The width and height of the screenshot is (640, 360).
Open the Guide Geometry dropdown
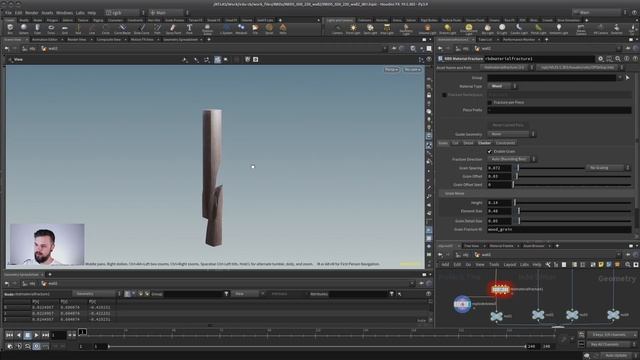[511, 134]
